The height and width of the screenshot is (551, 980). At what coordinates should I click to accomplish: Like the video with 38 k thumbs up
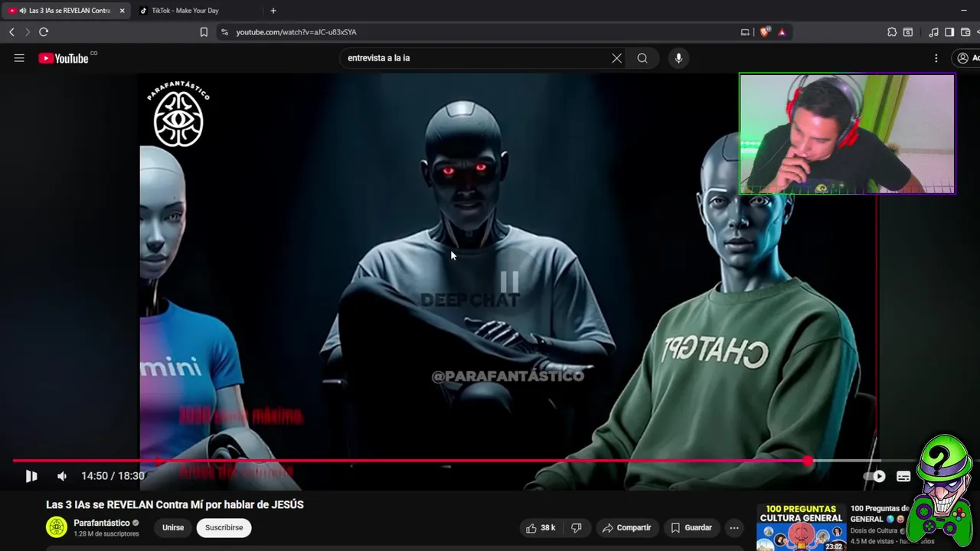(541, 527)
